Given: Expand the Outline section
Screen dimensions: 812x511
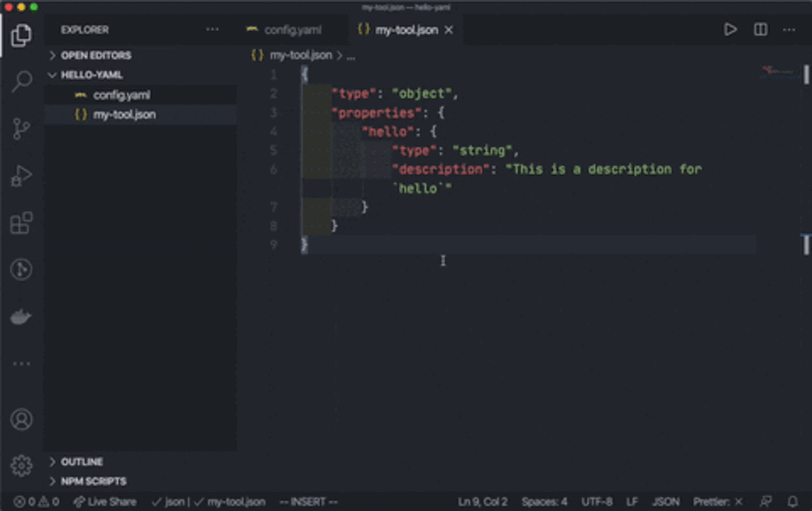Looking at the screenshot, I should pyautogui.click(x=82, y=462).
